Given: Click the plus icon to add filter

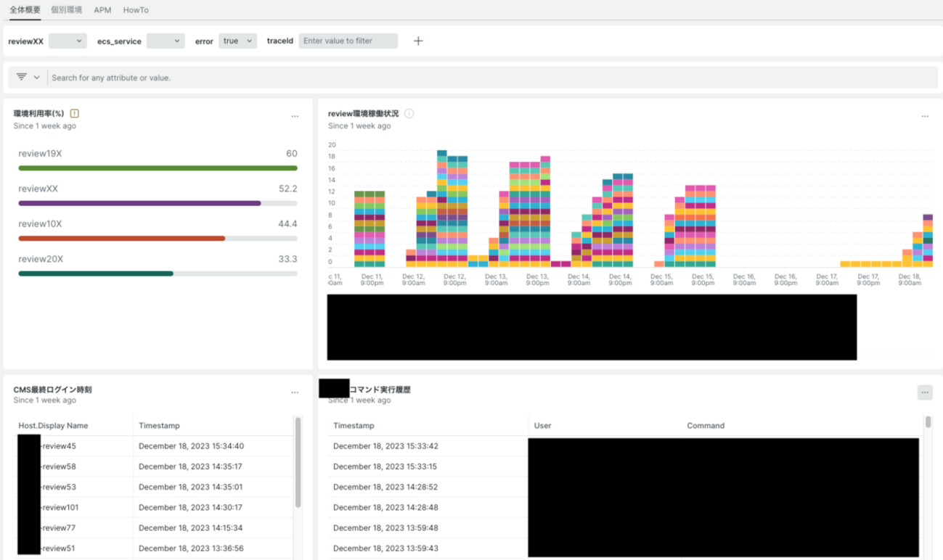Looking at the screenshot, I should [x=418, y=41].
